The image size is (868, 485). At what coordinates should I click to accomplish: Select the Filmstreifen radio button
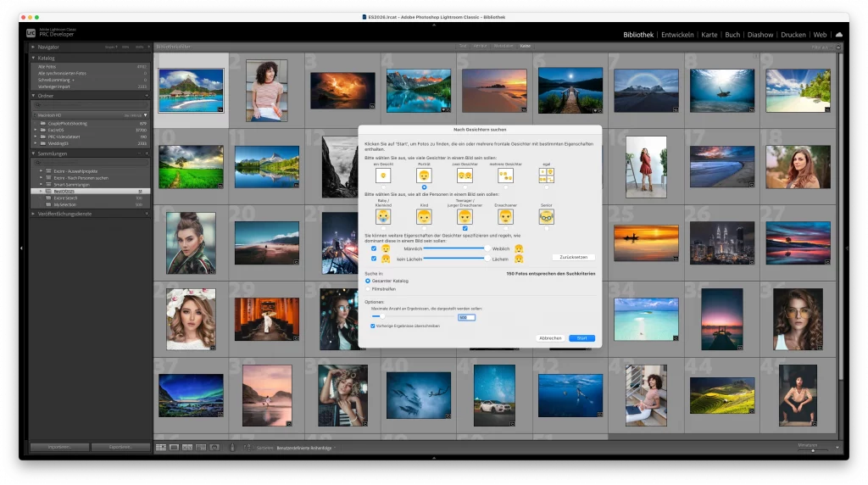(368, 288)
